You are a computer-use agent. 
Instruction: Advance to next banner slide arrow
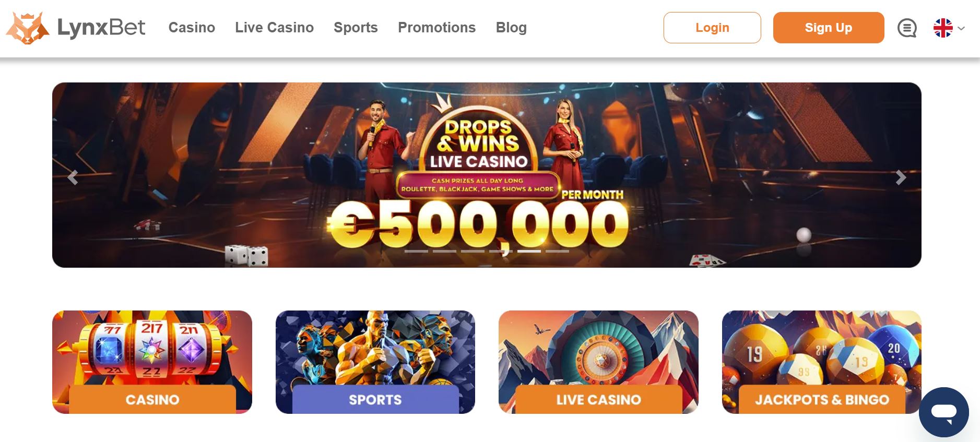901,177
